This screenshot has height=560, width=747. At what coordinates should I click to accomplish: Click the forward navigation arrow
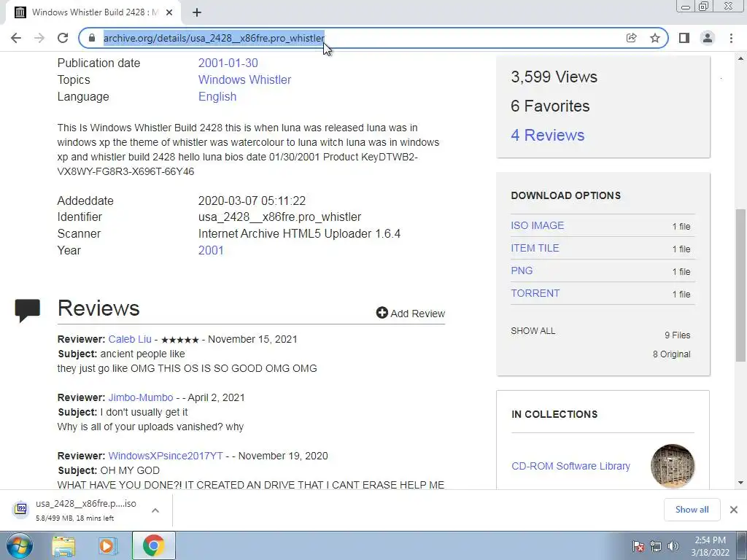pyautogui.click(x=39, y=38)
